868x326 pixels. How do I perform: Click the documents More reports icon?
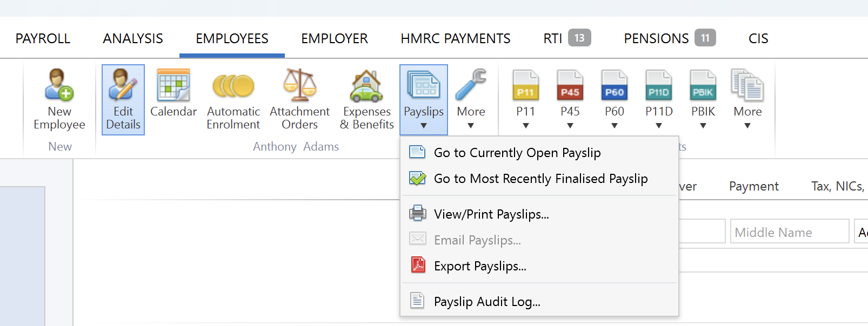pos(747,85)
